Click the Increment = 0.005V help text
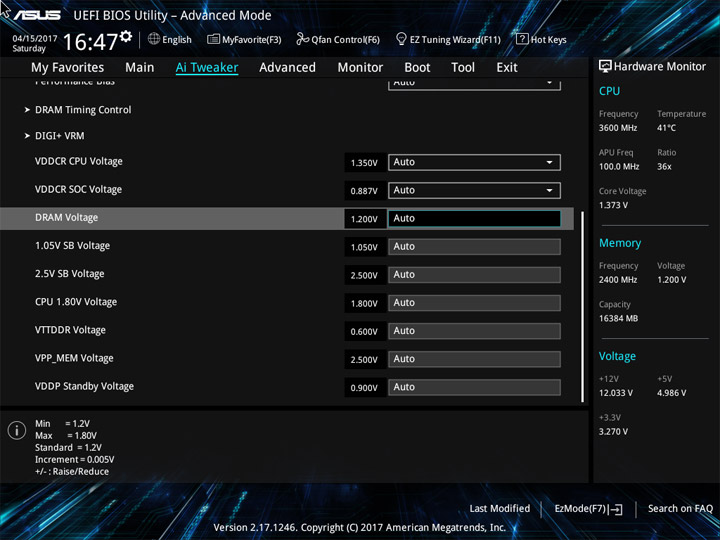 pyautogui.click(x=74, y=460)
